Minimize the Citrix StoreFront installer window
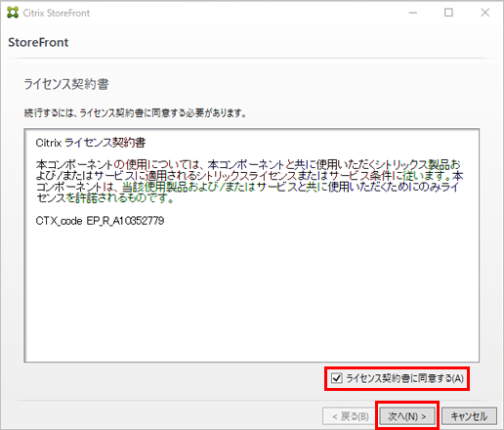This screenshot has width=504, height=430. (x=413, y=13)
